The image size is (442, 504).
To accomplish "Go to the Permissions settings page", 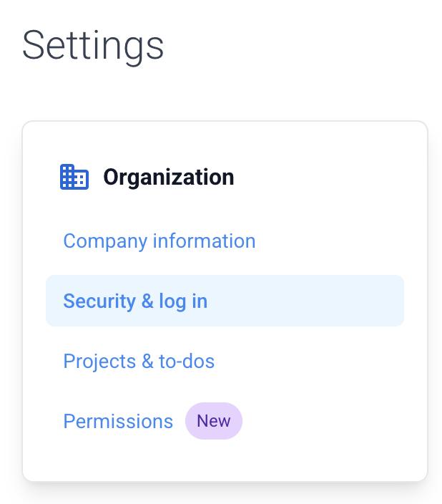I will pyautogui.click(x=118, y=421).
